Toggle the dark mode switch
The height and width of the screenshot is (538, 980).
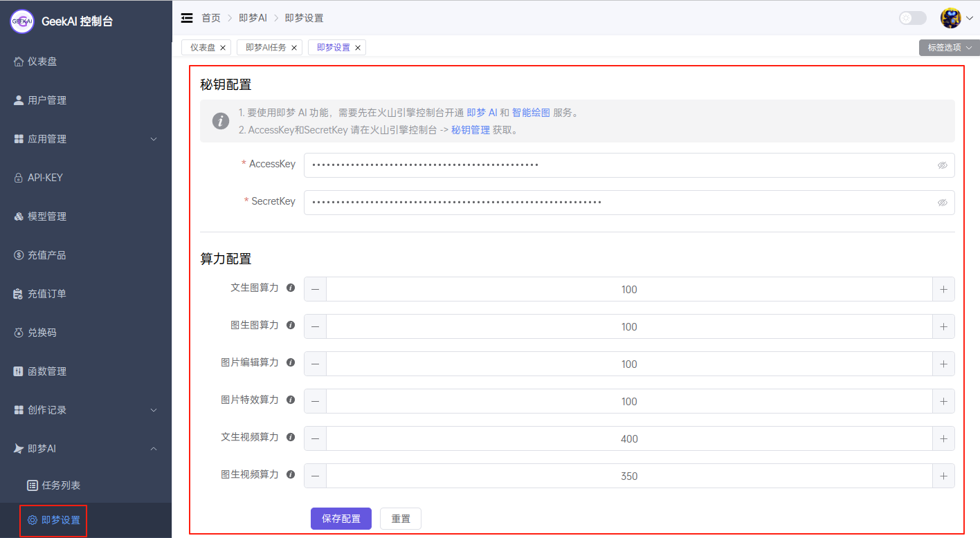pyautogui.click(x=912, y=18)
